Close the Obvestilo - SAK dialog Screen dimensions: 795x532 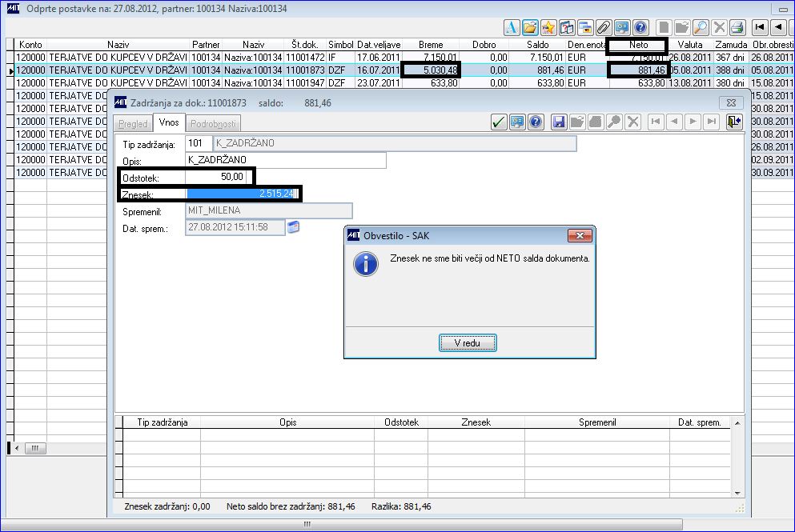click(580, 235)
